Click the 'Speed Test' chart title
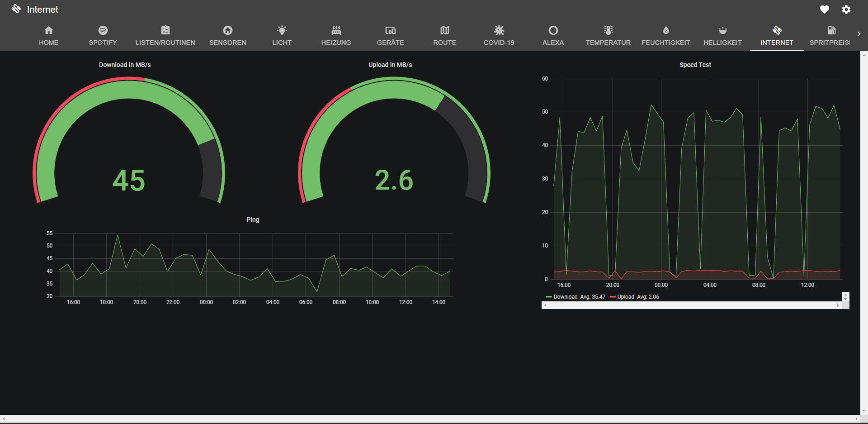The image size is (868, 424). (x=695, y=65)
